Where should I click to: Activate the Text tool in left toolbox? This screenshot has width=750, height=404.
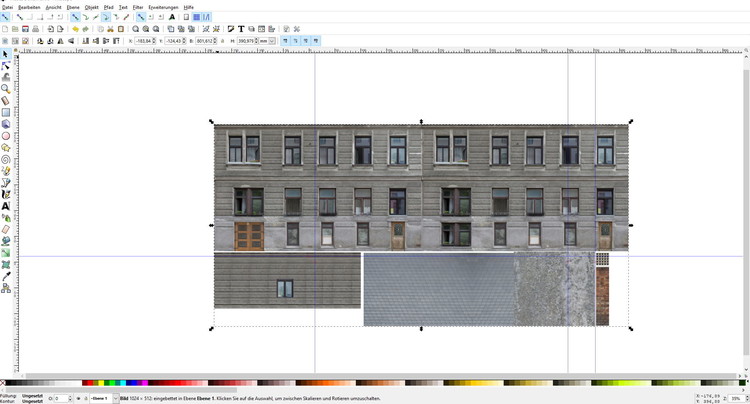[x=6, y=205]
